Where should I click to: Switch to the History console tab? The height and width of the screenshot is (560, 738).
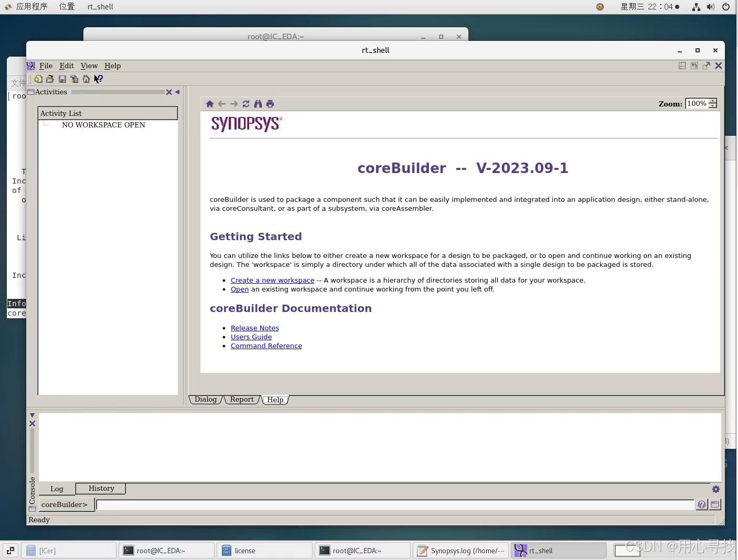[x=101, y=488]
